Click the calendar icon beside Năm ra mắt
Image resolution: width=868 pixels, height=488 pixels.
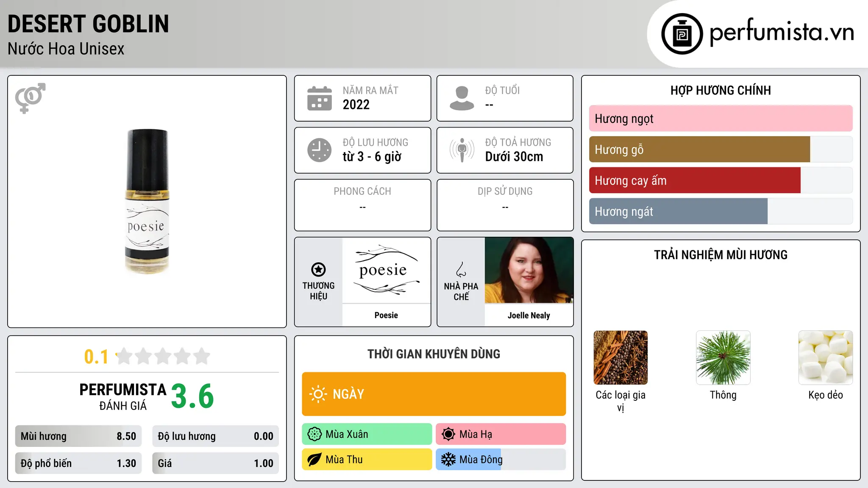(320, 98)
